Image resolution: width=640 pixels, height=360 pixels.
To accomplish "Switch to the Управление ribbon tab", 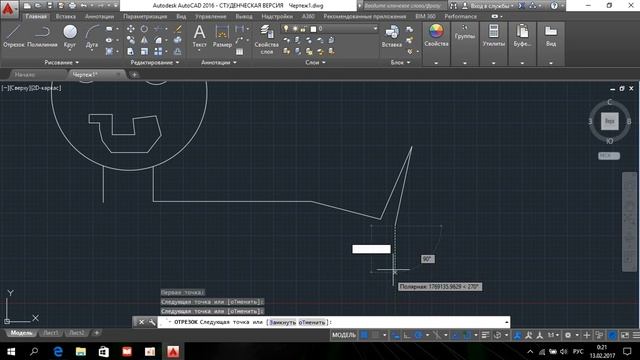I will pyautogui.click(x=210, y=16).
